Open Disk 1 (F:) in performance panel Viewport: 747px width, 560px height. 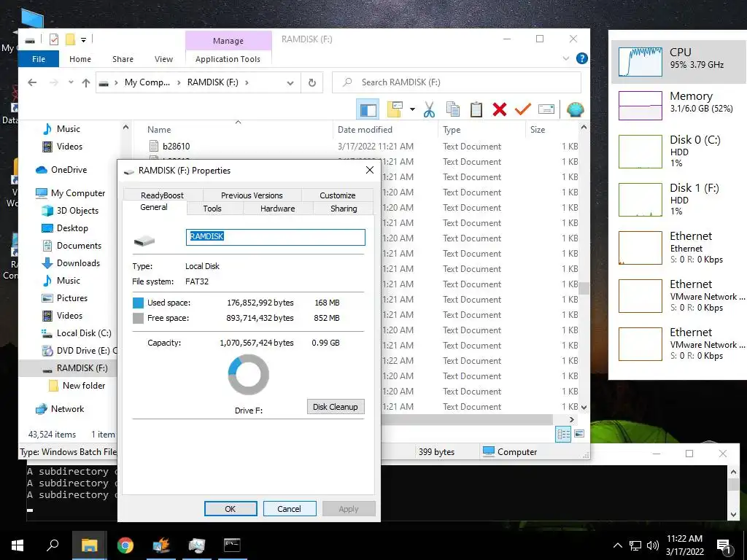pos(678,199)
